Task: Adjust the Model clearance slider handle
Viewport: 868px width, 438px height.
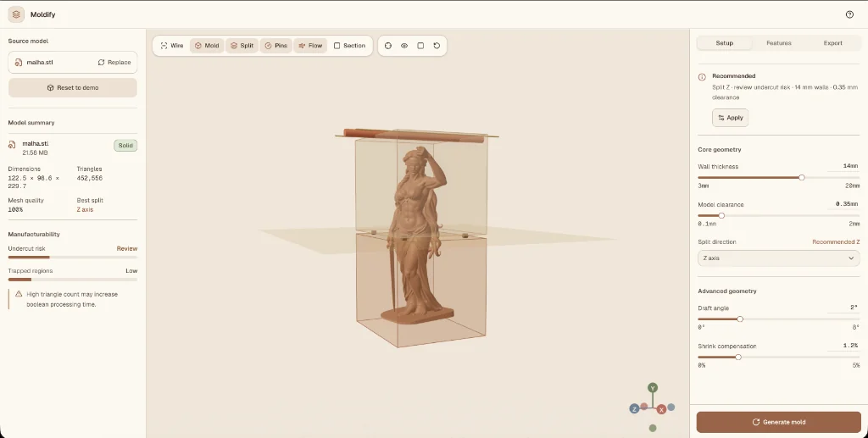Action: pos(721,216)
